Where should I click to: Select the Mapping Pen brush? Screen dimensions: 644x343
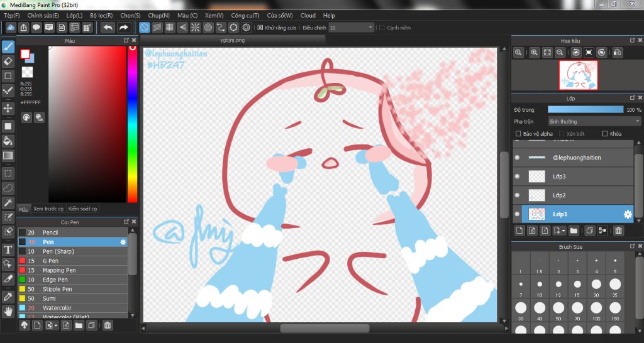pos(73,270)
